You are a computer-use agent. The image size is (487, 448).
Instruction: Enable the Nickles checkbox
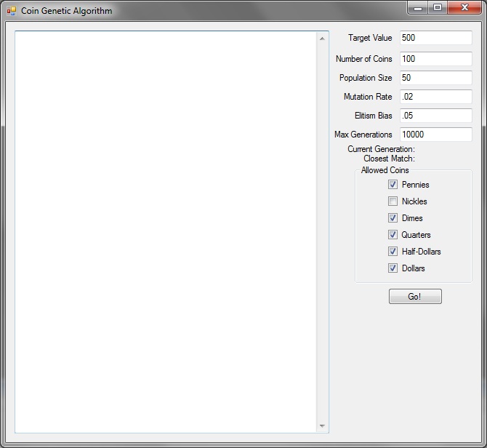coord(393,201)
